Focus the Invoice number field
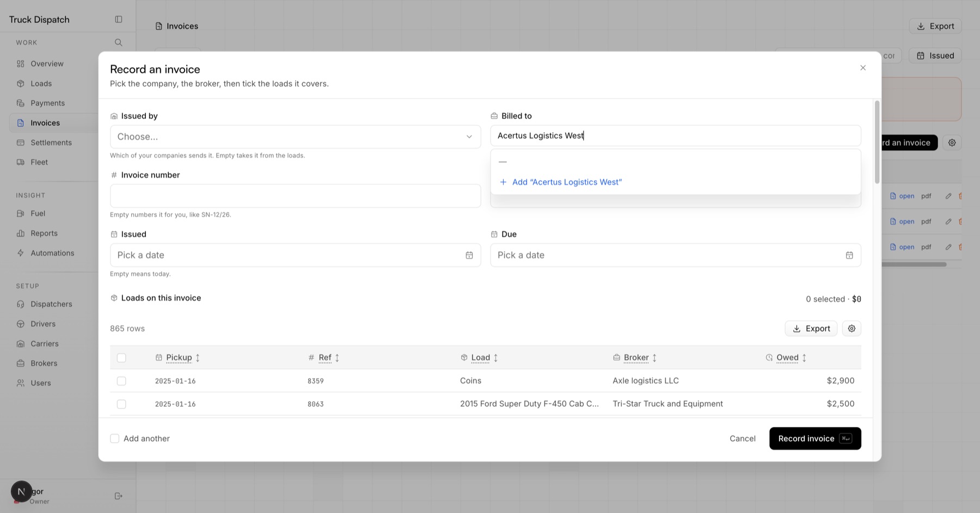This screenshot has height=513, width=980. [295, 196]
